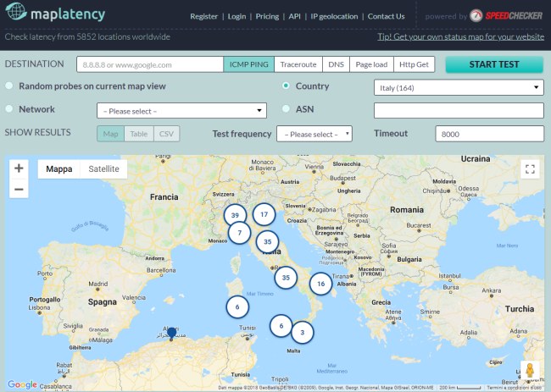Switch map to Satellite view
This screenshot has width=551, height=392.
[103, 169]
